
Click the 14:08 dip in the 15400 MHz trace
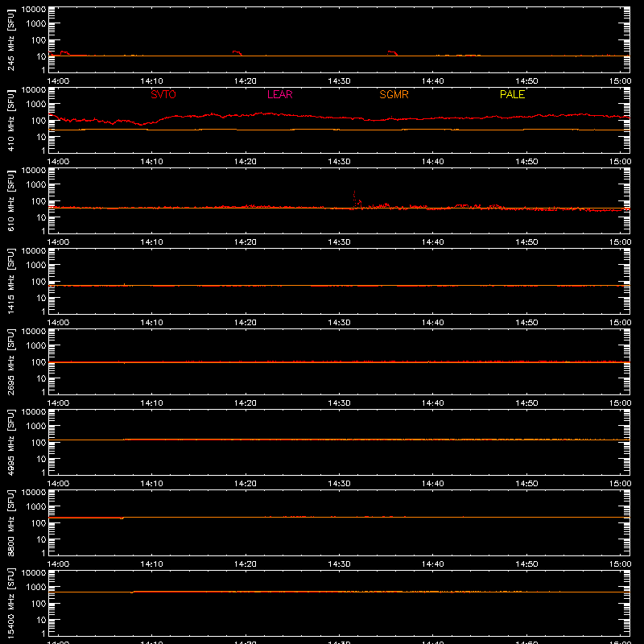[131, 592]
